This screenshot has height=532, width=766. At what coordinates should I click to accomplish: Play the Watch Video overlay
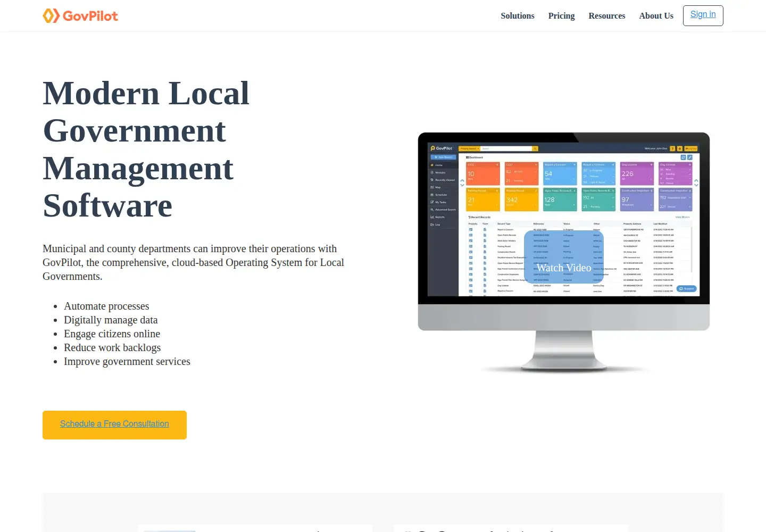click(564, 257)
